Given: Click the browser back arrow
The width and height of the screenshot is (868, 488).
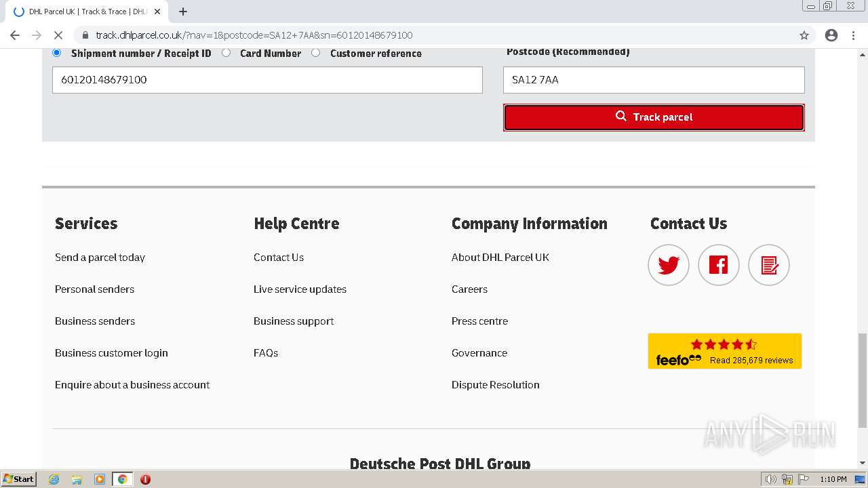Looking at the screenshot, I should [x=15, y=35].
